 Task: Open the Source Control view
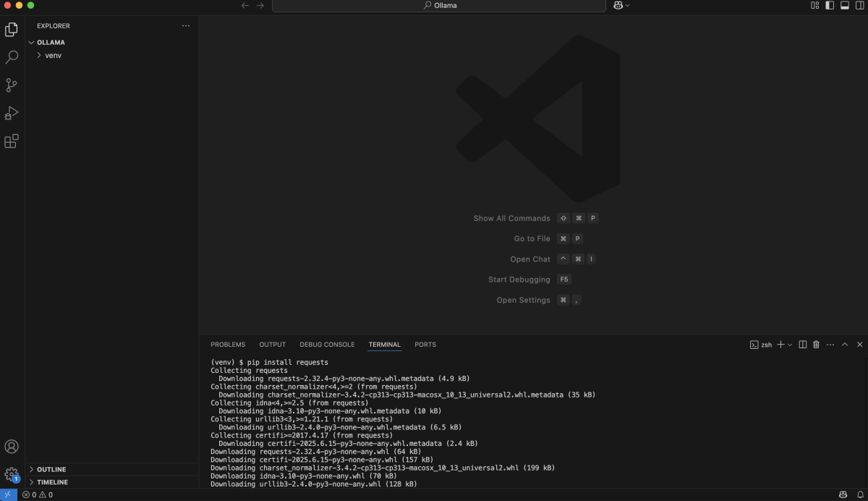[x=12, y=85]
